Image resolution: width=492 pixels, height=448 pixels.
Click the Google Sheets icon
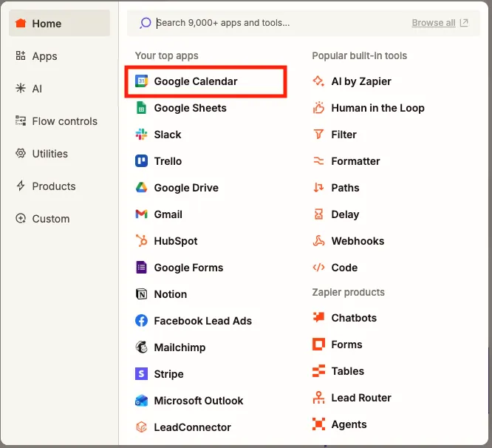coord(141,108)
